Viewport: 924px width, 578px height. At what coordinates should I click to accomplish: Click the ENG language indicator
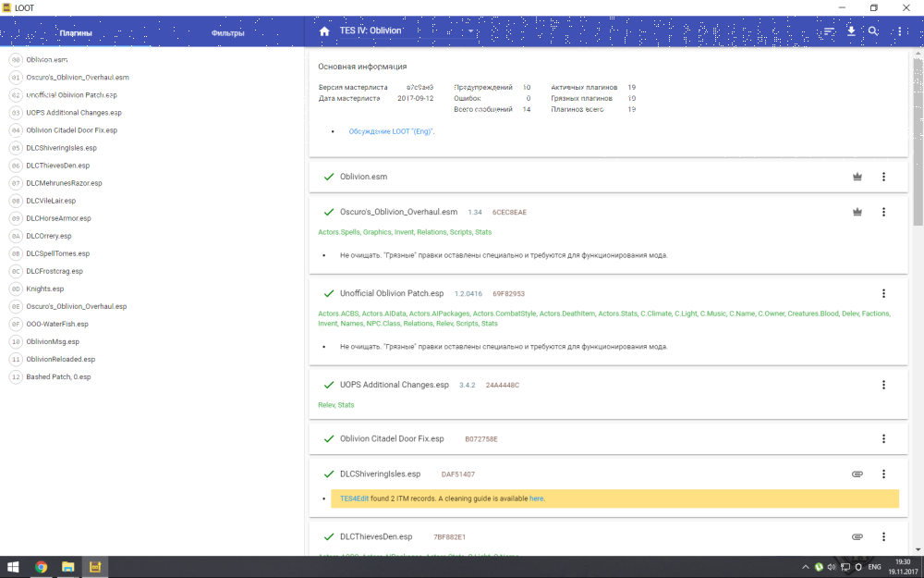point(874,567)
